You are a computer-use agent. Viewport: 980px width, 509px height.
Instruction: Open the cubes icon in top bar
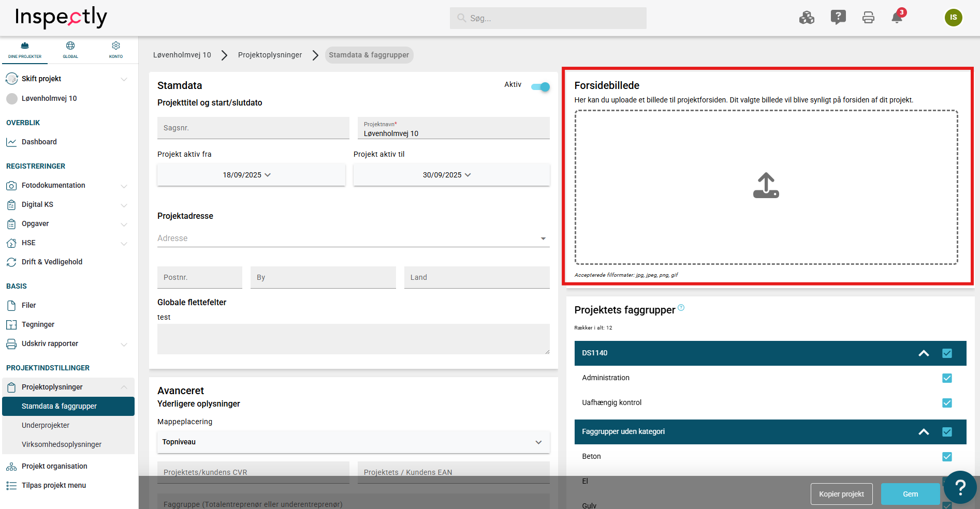coord(807,18)
